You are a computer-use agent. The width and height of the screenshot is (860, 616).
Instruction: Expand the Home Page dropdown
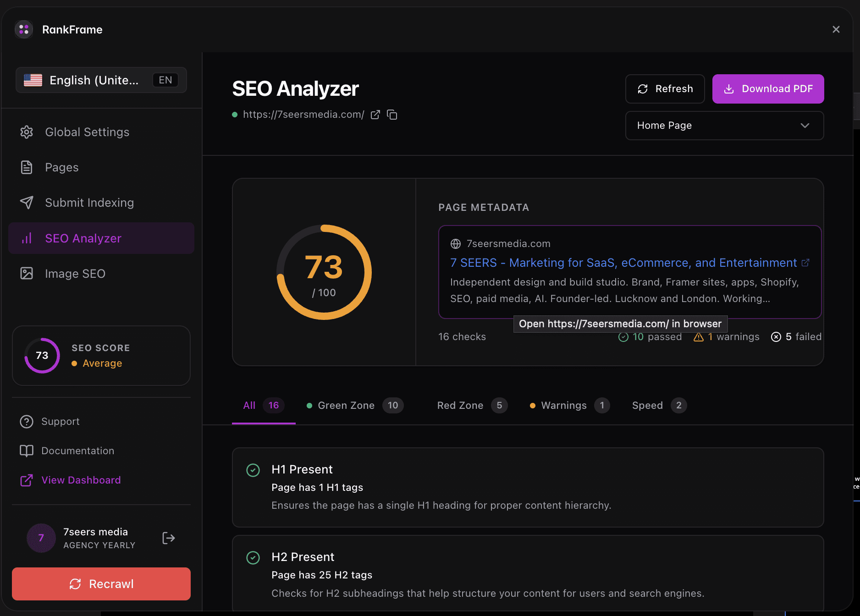point(725,126)
